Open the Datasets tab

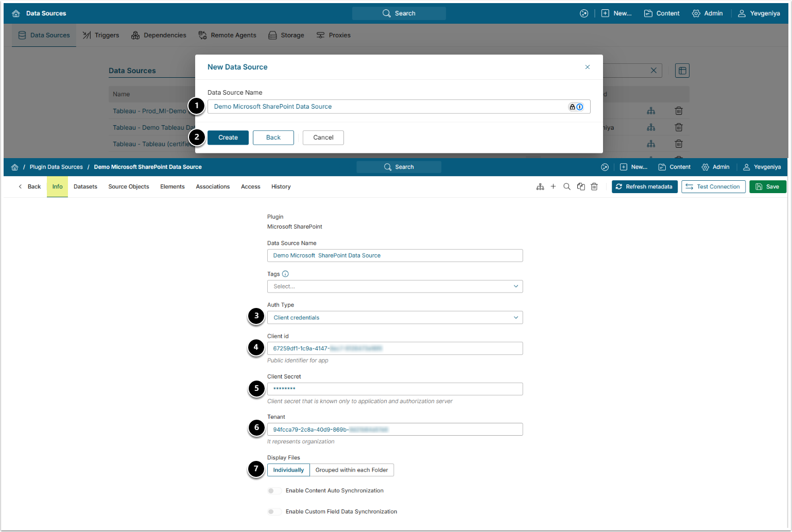pyautogui.click(x=85, y=187)
